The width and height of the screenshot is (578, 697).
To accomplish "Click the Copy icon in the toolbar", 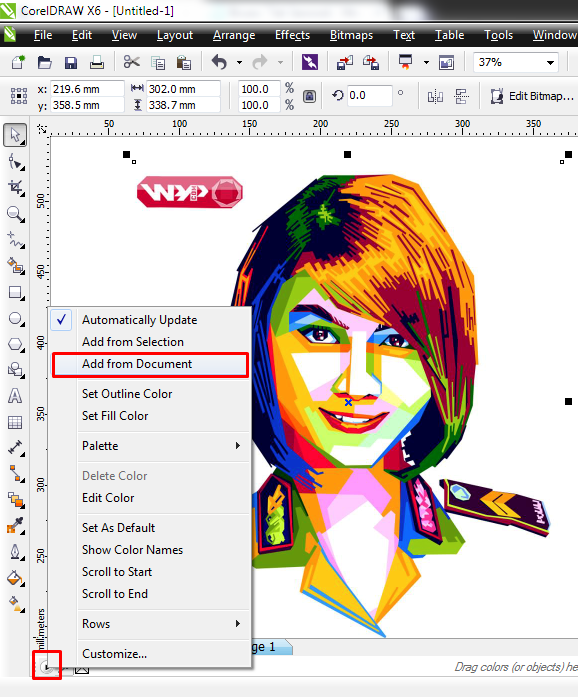I will pyautogui.click(x=158, y=62).
